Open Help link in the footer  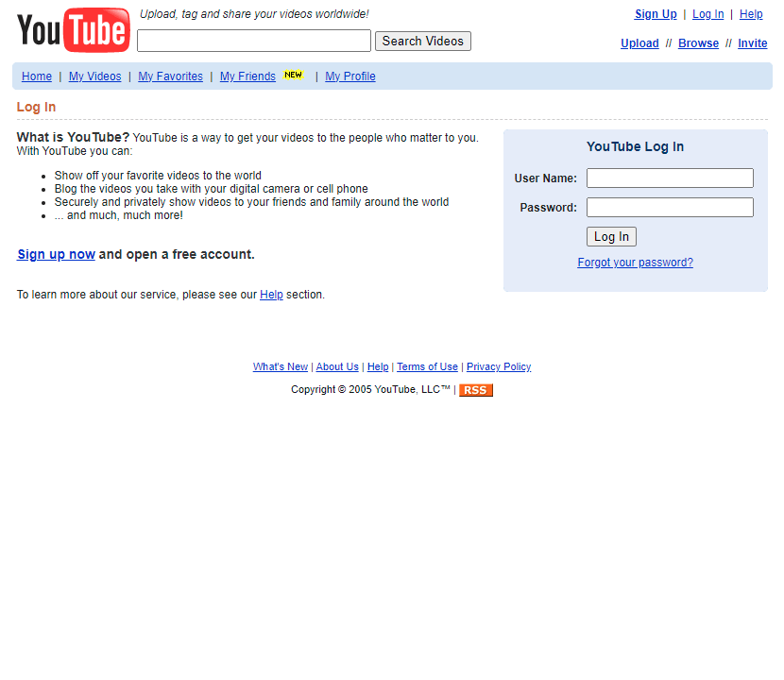(378, 366)
